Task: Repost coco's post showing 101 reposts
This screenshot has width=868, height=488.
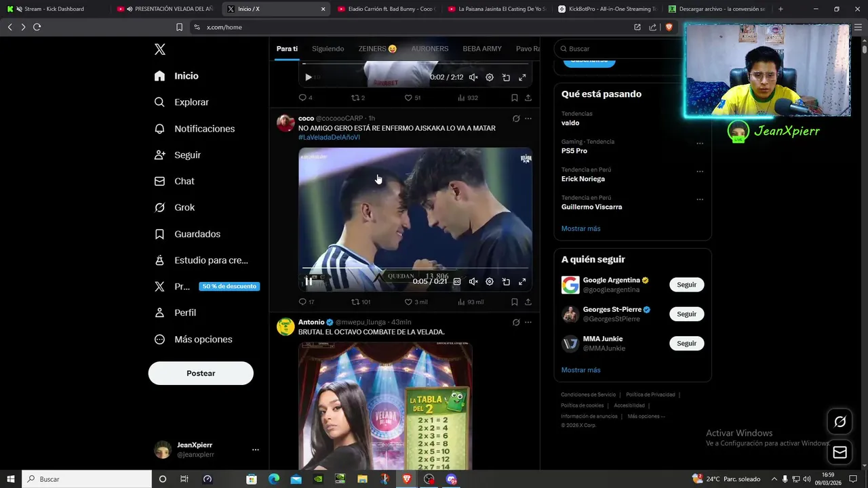Action: click(x=355, y=302)
